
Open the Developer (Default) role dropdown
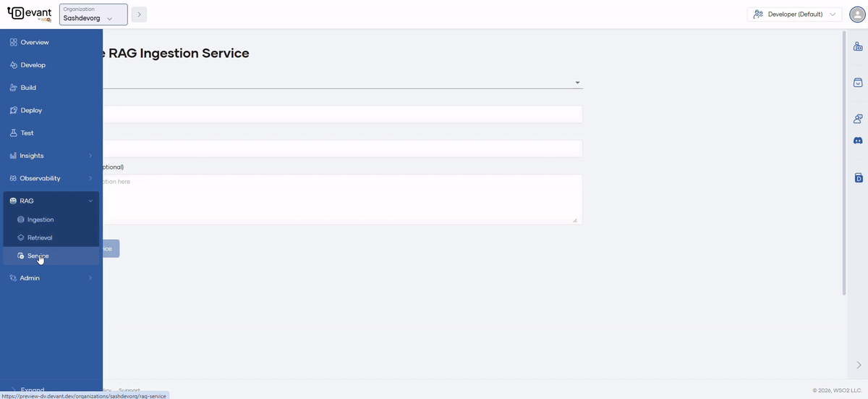(794, 14)
